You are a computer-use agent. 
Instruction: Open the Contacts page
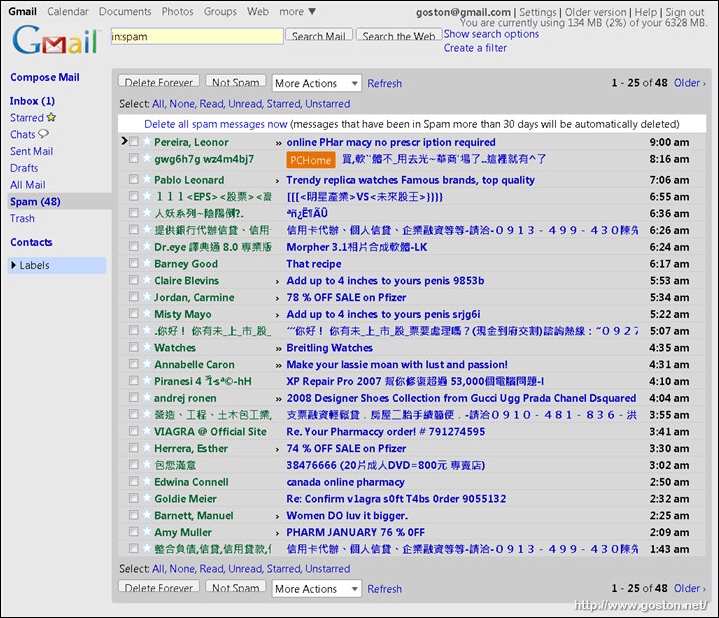[x=31, y=242]
